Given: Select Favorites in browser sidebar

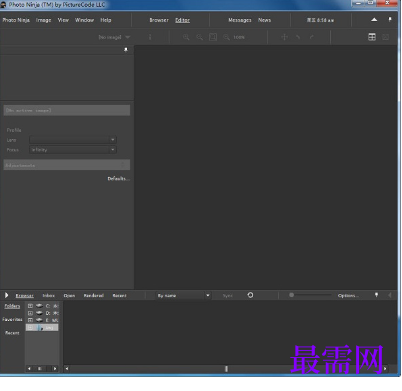Looking at the screenshot, I should coord(12,319).
